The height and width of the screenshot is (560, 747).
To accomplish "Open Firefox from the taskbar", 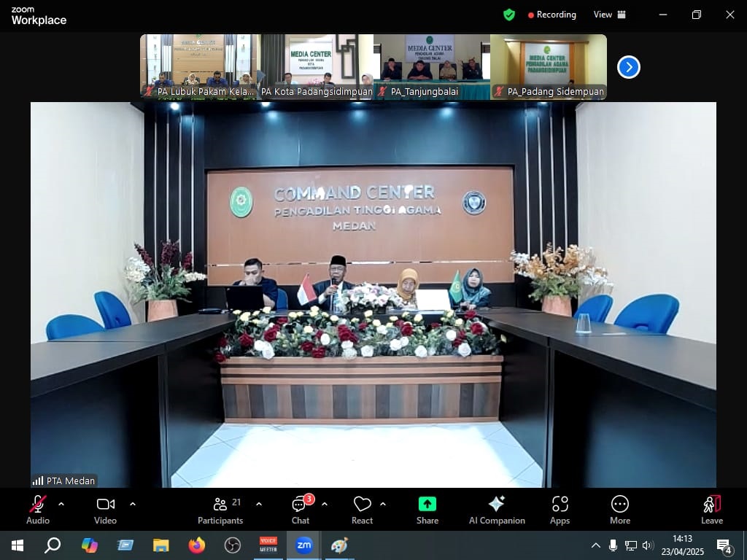I will [196, 545].
